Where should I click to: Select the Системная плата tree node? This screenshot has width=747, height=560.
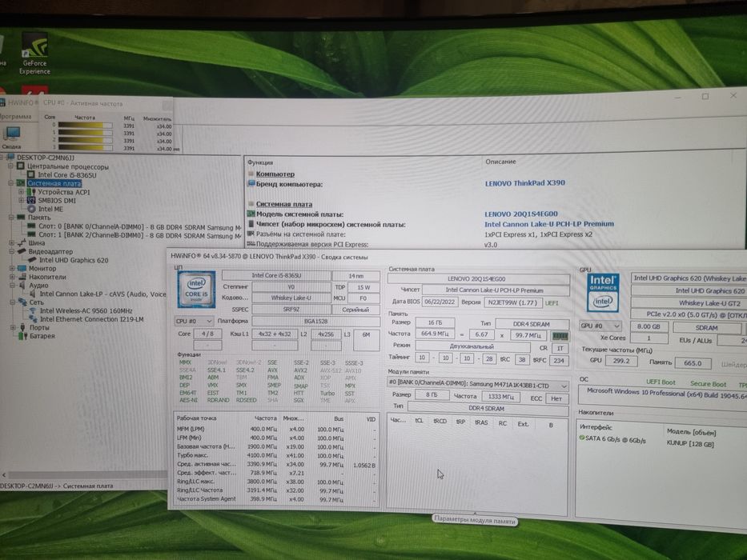(x=54, y=184)
